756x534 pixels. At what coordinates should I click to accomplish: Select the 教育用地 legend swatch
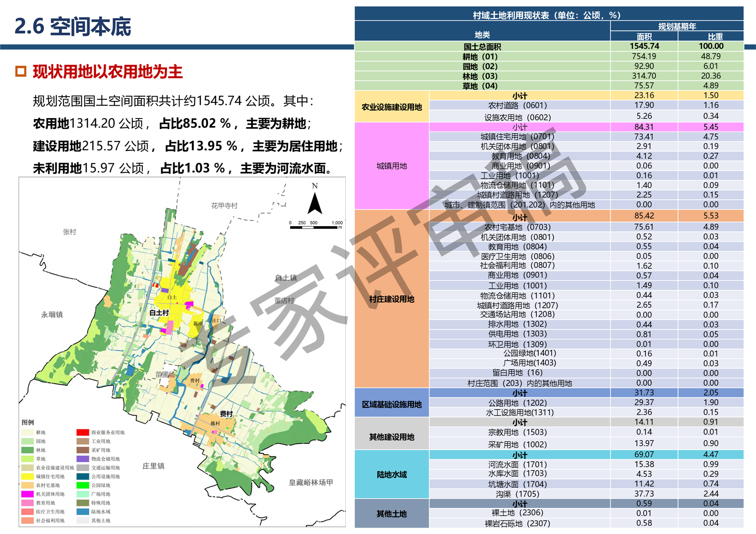[27, 503]
